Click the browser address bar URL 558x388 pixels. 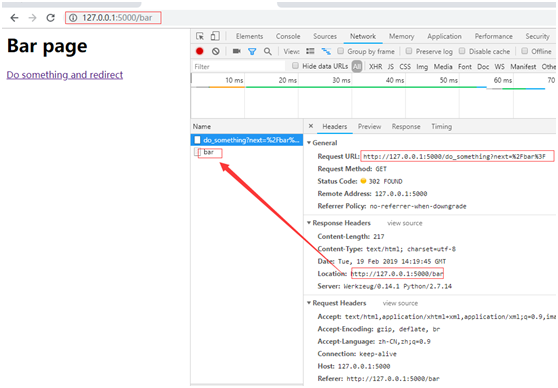[117, 18]
